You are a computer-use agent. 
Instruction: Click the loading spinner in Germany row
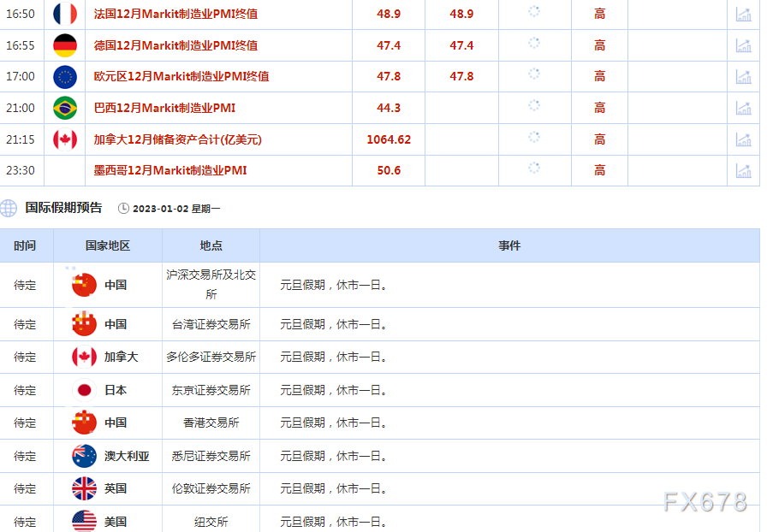[x=534, y=43]
